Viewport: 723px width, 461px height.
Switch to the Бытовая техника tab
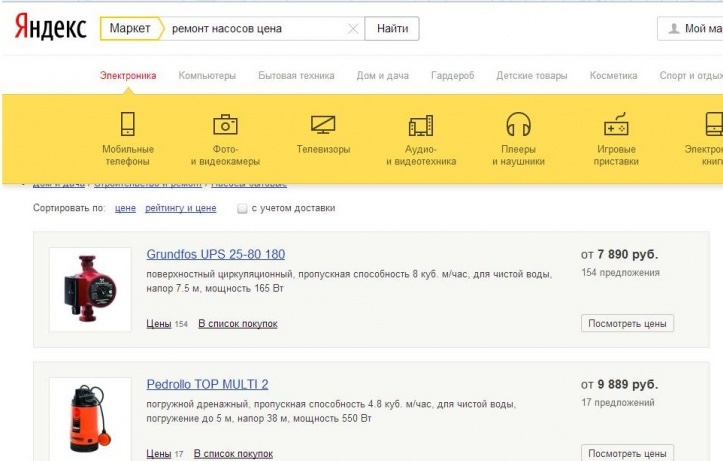296,76
